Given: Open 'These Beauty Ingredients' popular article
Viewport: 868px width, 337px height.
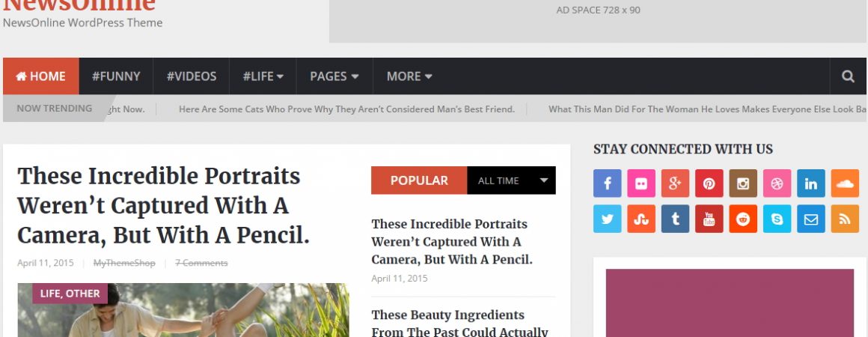Looking at the screenshot, I should [459, 323].
